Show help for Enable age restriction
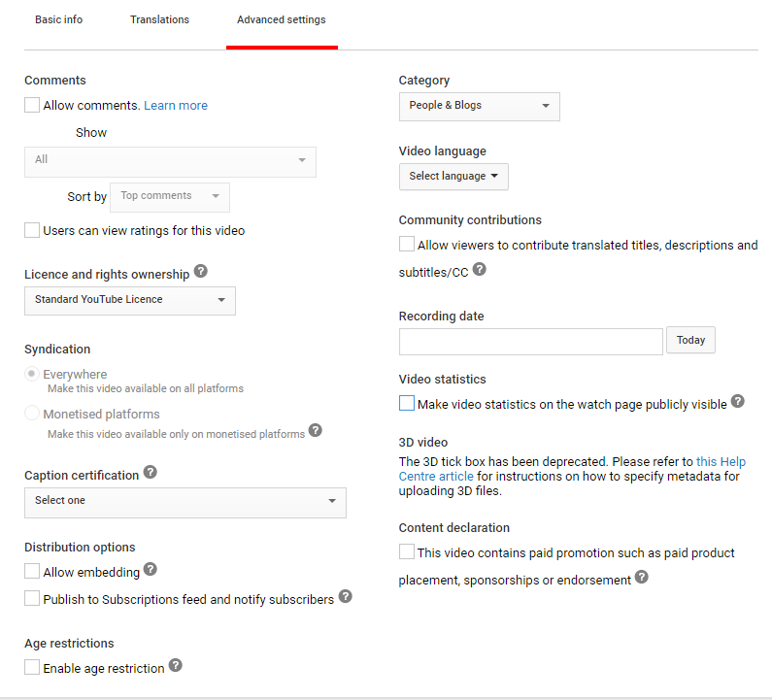This screenshot has height=700, width=772. coord(175,665)
